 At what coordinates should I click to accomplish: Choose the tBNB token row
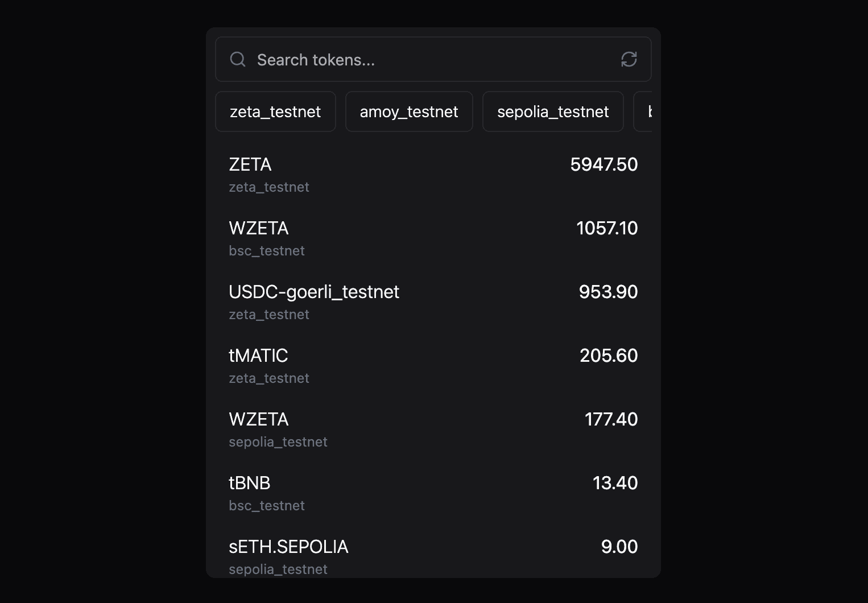398,493
